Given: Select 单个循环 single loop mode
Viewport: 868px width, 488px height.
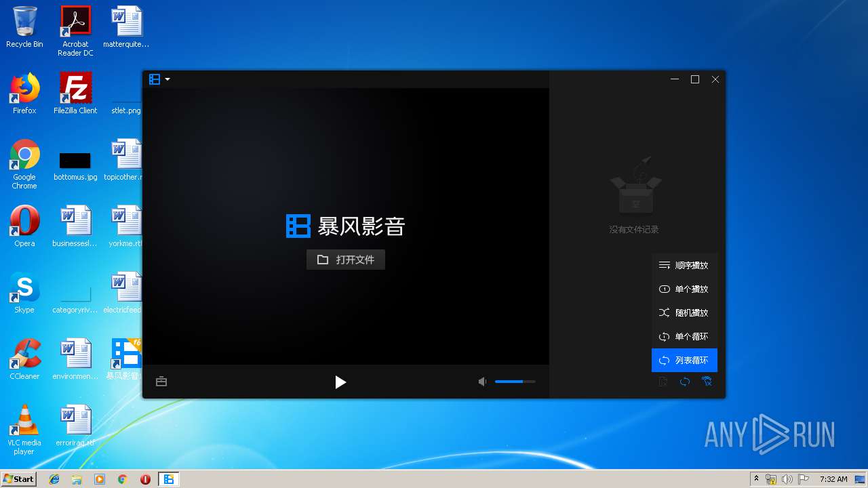Looking at the screenshot, I should coord(684,336).
